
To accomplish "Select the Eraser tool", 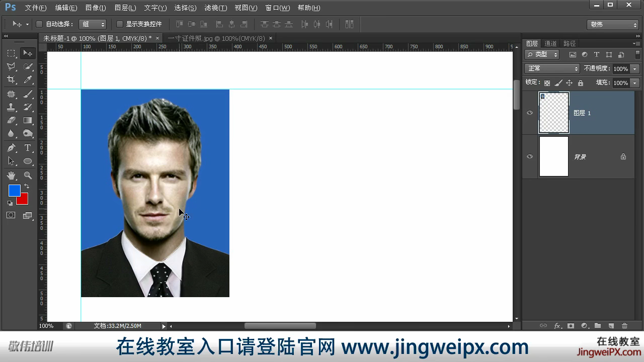I will pos(11,120).
